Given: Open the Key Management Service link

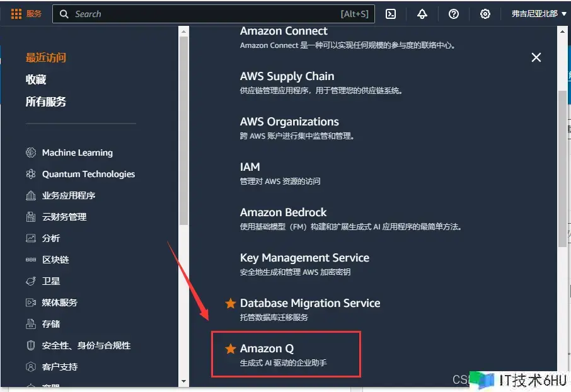Looking at the screenshot, I should [304, 258].
